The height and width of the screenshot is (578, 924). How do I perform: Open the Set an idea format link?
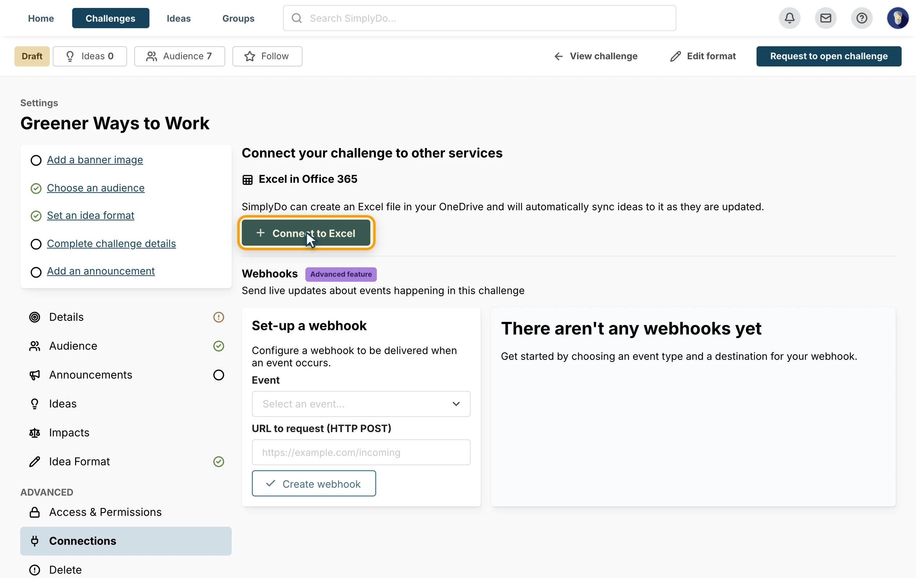tap(91, 216)
